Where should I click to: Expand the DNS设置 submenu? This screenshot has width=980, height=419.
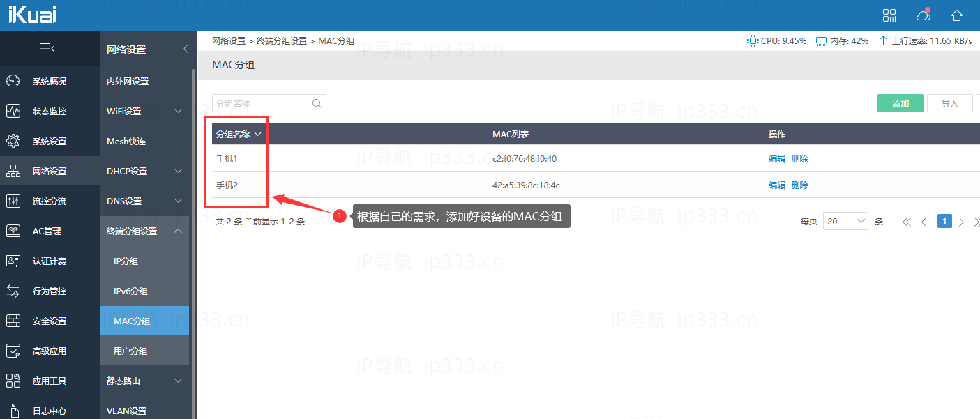tap(179, 201)
